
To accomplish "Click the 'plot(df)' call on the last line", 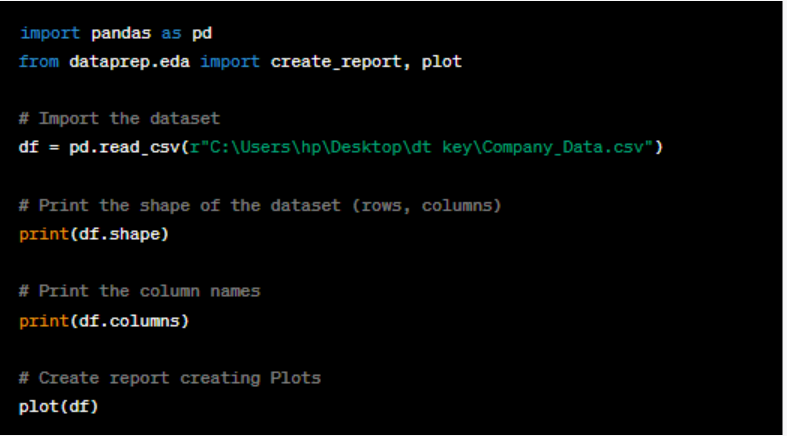I will point(59,407).
